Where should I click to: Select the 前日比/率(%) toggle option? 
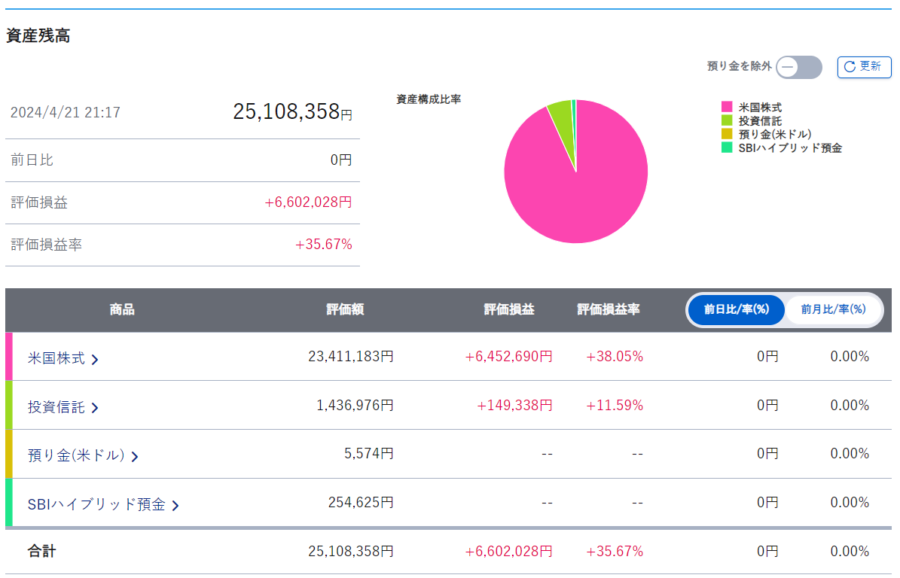(x=735, y=310)
